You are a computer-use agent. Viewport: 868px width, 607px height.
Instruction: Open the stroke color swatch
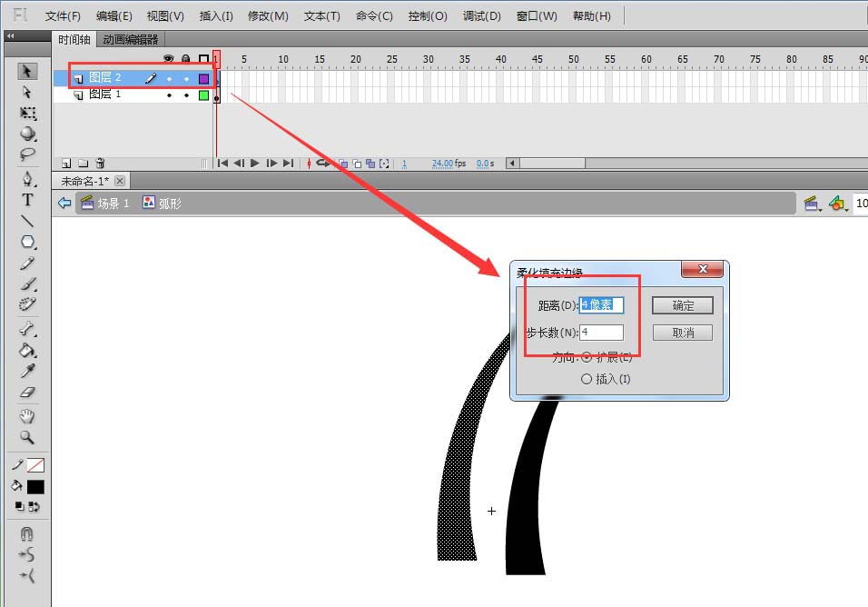pos(35,465)
